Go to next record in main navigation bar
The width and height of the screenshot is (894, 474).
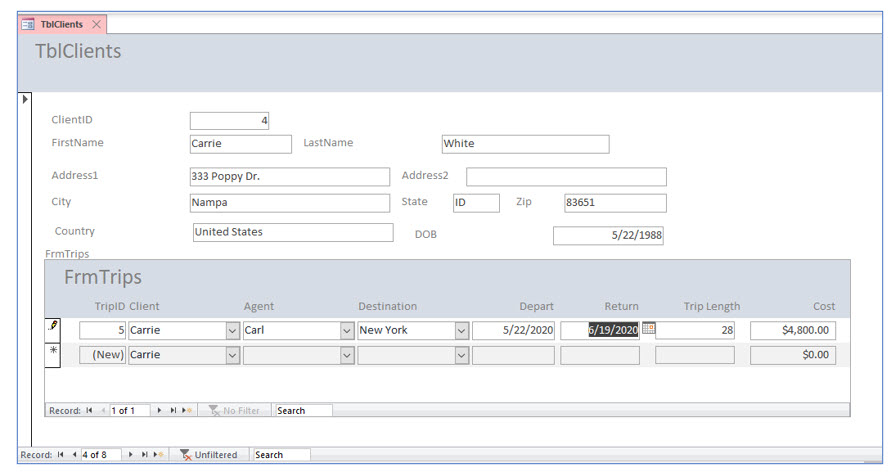click(131, 455)
